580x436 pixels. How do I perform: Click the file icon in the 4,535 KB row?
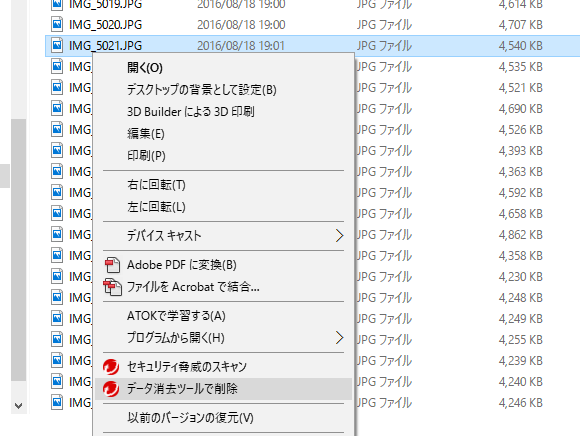coord(57,67)
